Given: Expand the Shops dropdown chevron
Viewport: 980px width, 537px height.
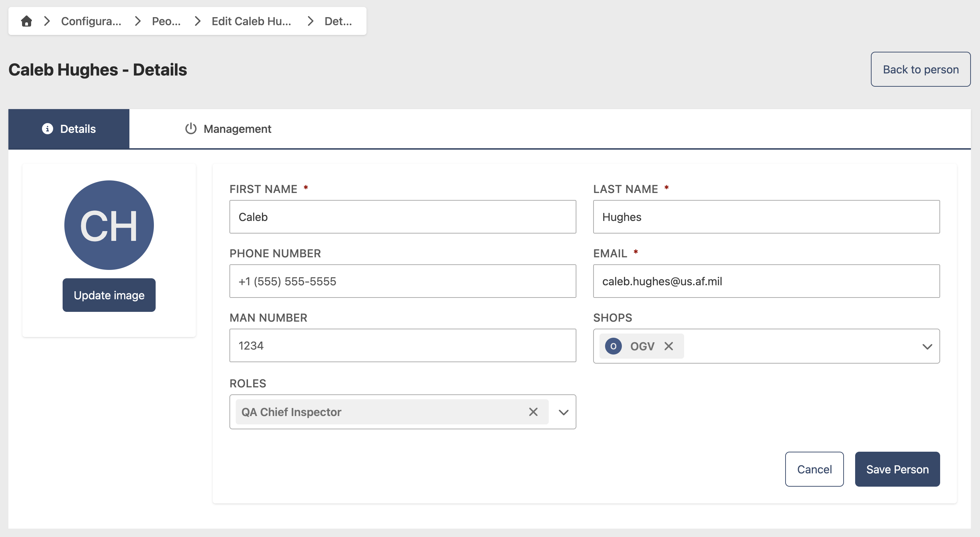Looking at the screenshot, I should pos(927,346).
